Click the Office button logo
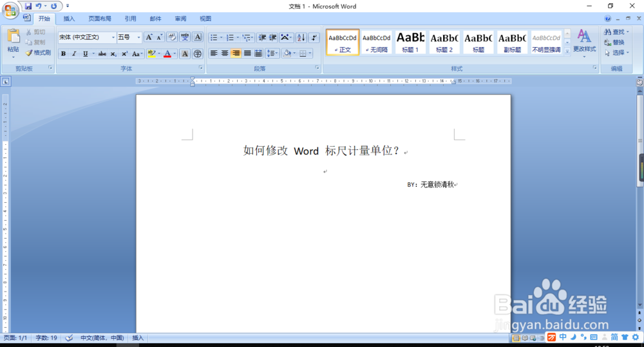644x347 pixels. tap(10, 10)
